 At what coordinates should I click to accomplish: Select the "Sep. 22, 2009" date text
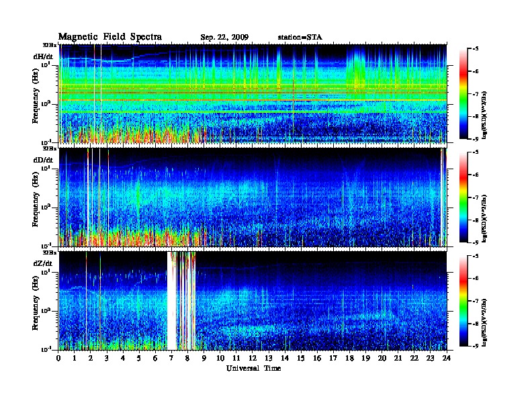point(224,38)
